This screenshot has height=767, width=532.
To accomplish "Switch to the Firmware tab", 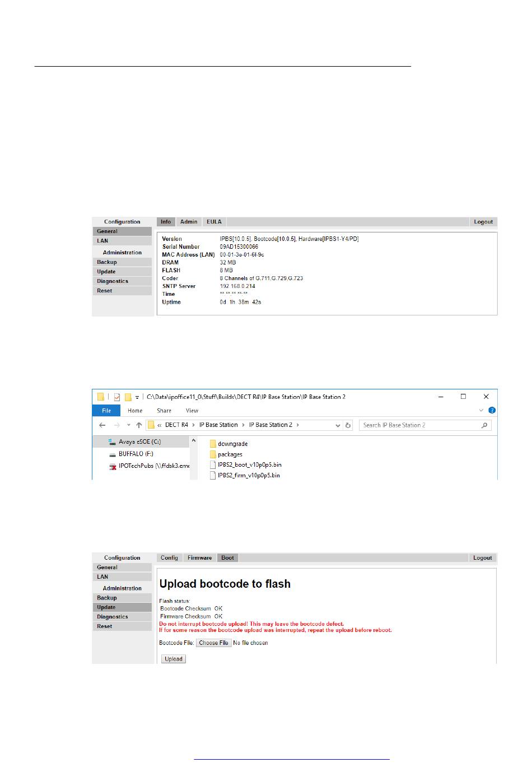I will (x=199, y=558).
